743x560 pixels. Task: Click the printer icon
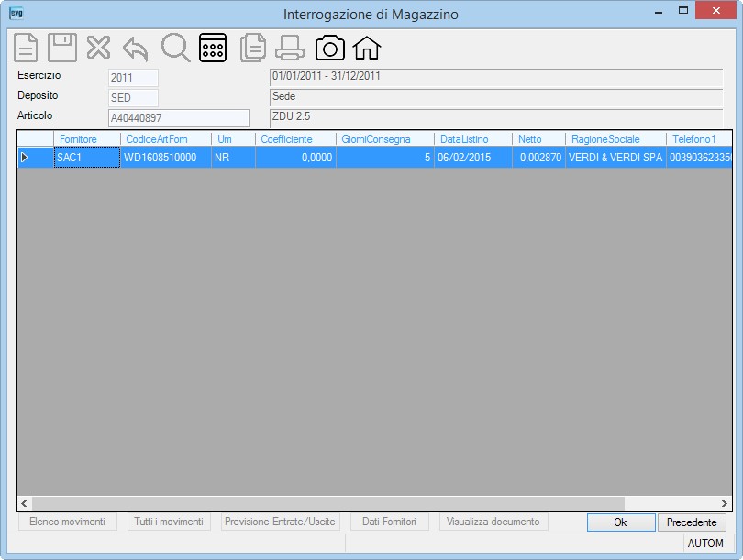tap(290, 48)
